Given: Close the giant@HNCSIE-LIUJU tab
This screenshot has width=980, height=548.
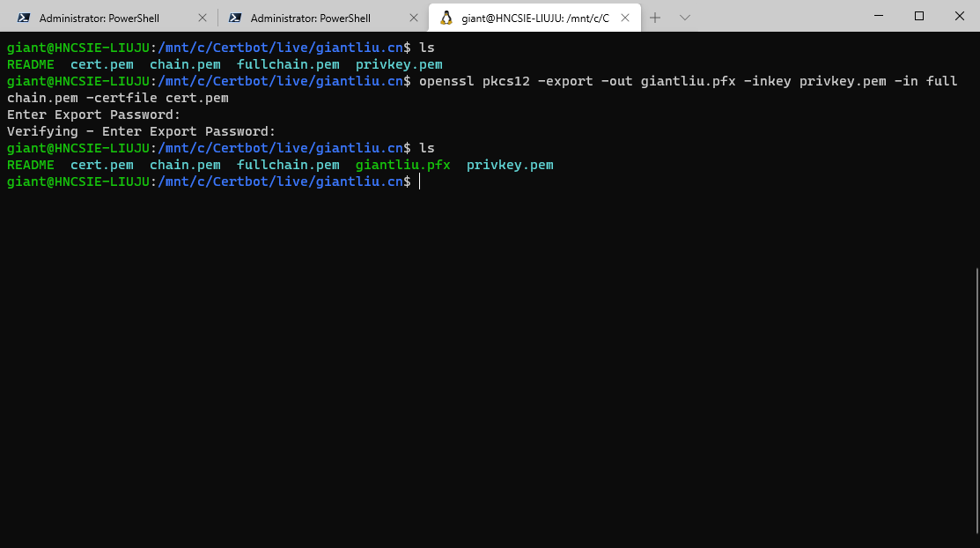Looking at the screenshot, I should (625, 19).
